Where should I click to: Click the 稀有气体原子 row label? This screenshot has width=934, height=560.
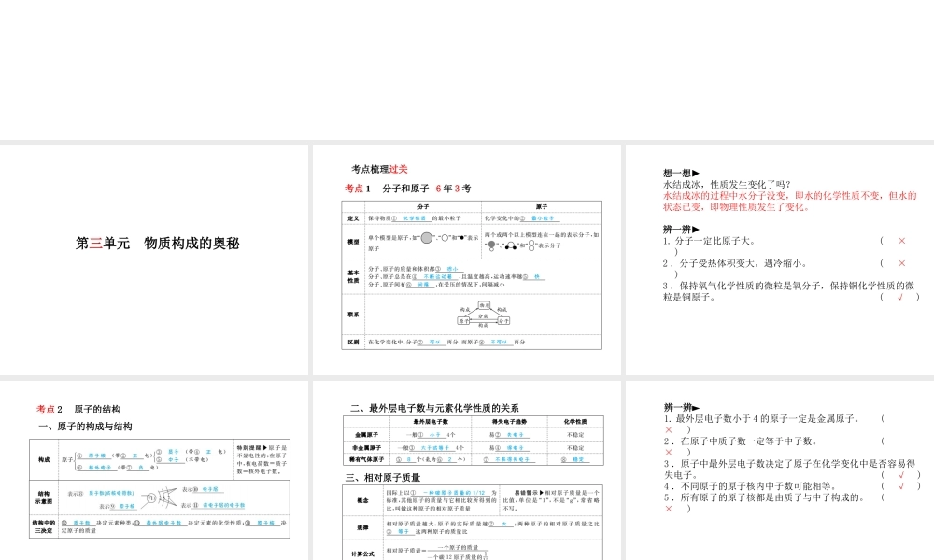point(367,459)
